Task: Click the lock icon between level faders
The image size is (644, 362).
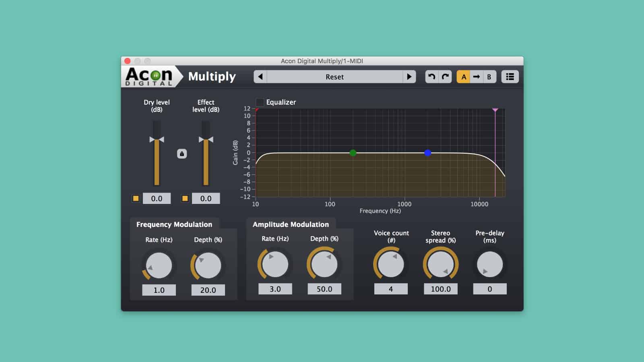Action: coord(182,153)
